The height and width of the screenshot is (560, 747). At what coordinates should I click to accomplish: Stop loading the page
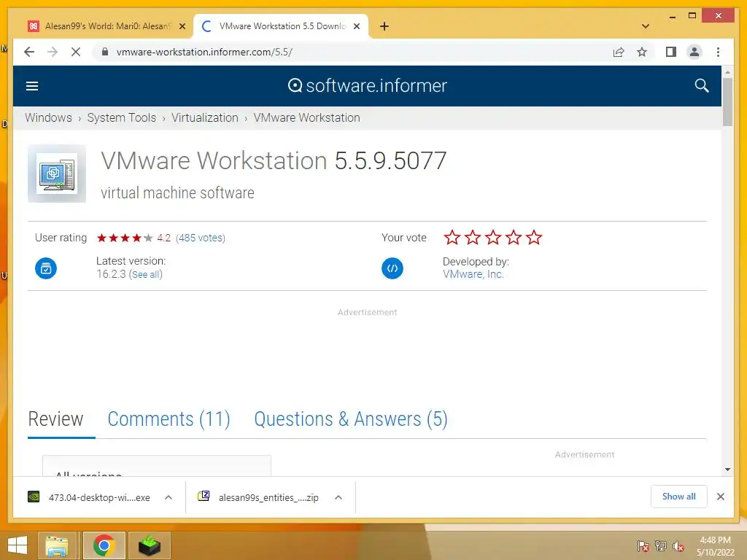(x=76, y=52)
